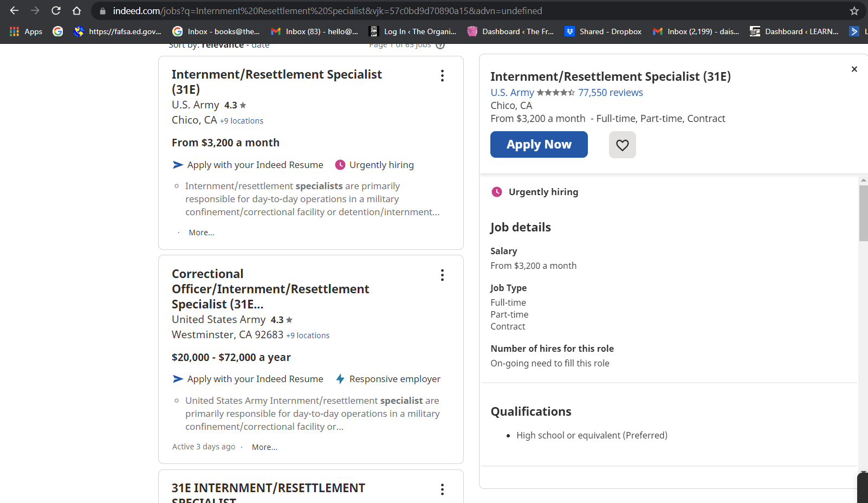Open U.S. Army company link
Image resolution: width=868 pixels, height=503 pixels.
click(x=512, y=93)
